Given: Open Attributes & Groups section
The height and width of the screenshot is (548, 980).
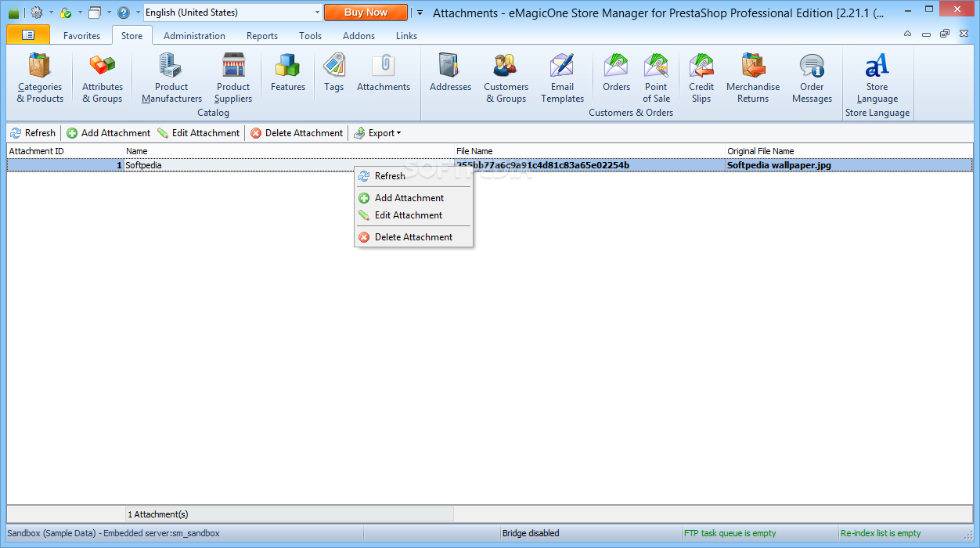Looking at the screenshot, I should click(x=103, y=78).
